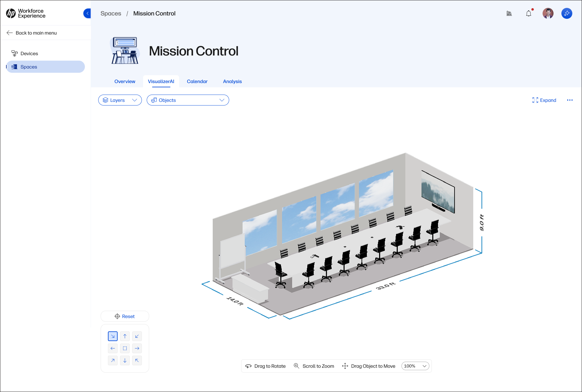582x392 pixels.
Task: Click the Drag Object to Move hint
Action: coord(369,366)
